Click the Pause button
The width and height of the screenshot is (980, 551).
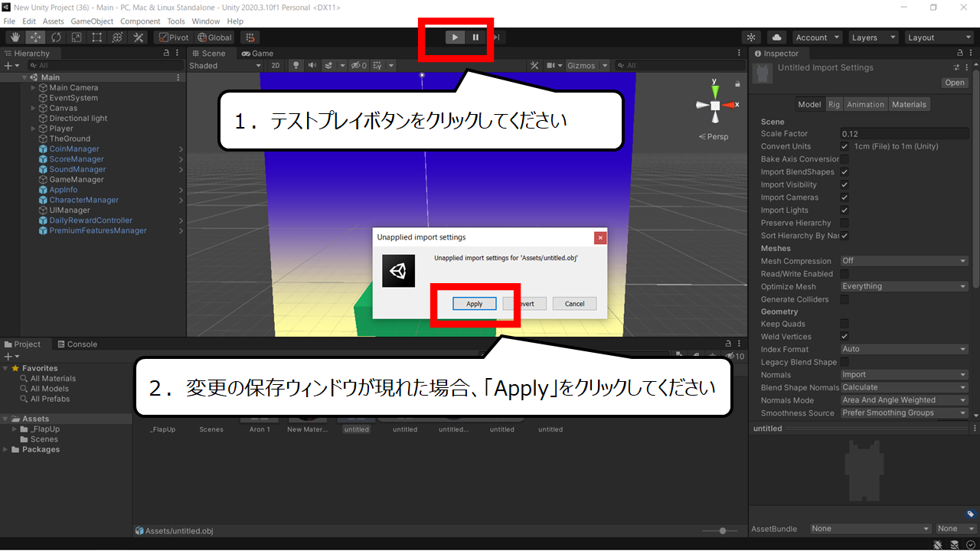tap(475, 37)
